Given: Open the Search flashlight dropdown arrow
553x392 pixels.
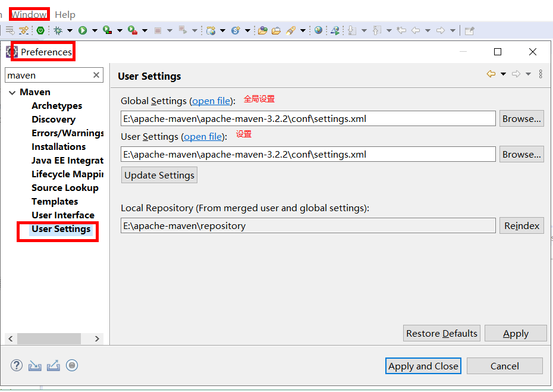Looking at the screenshot, I should coord(303,31).
